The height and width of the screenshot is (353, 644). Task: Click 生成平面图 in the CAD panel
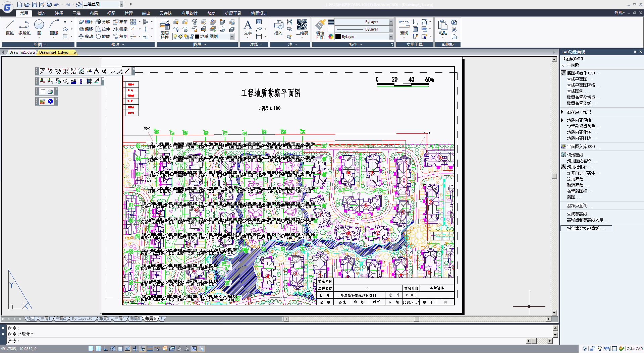coord(577,79)
